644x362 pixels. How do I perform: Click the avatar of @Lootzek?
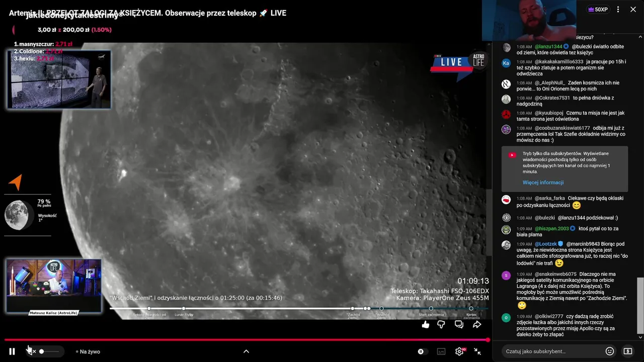[x=506, y=245]
